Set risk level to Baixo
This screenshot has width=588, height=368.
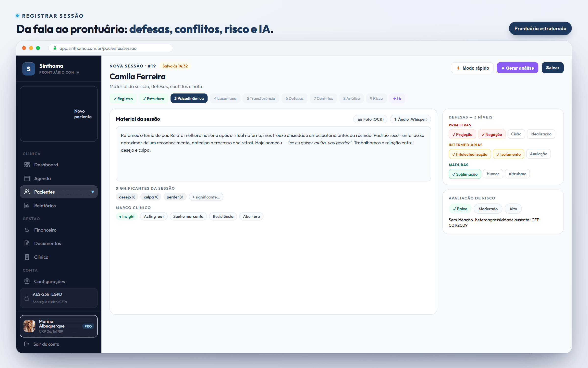[x=460, y=209]
